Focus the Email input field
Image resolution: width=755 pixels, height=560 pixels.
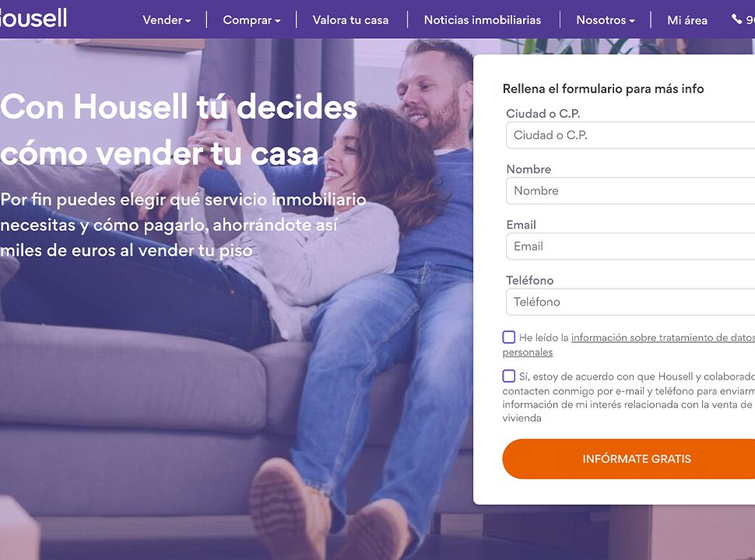(630, 247)
